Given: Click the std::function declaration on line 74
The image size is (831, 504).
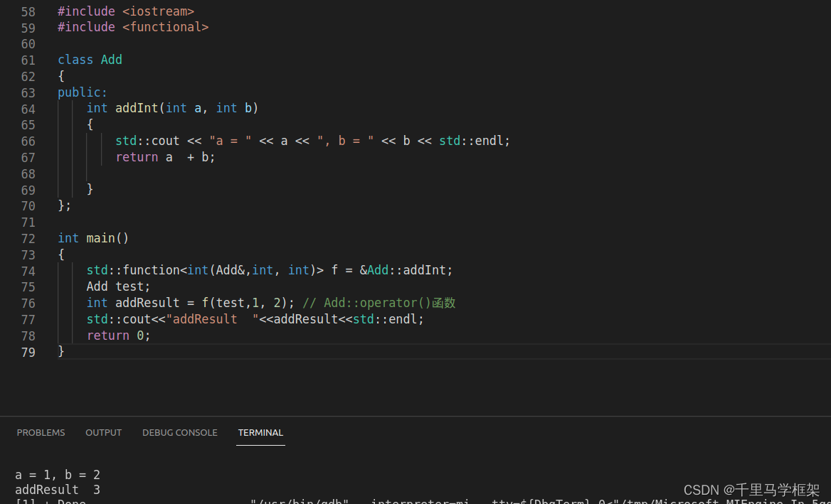Looking at the screenshot, I should pos(270,271).
